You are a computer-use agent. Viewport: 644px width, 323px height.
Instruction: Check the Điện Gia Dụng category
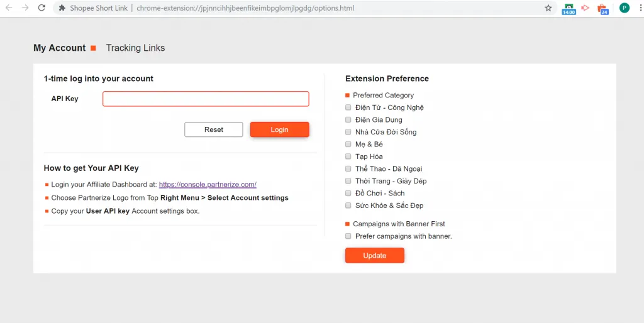pos(348,120)
